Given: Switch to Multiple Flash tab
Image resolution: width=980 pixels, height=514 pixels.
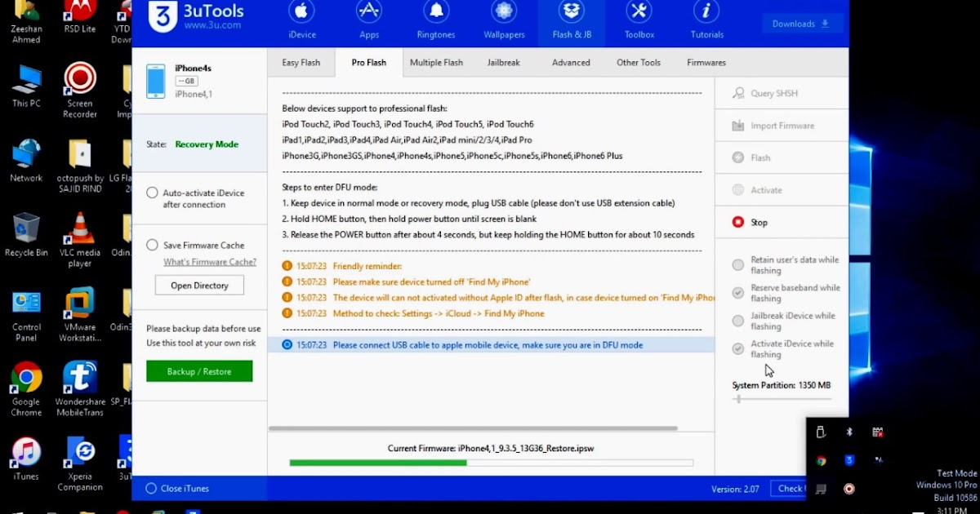Looking at the screenshot, I should (x=436, y=63).
